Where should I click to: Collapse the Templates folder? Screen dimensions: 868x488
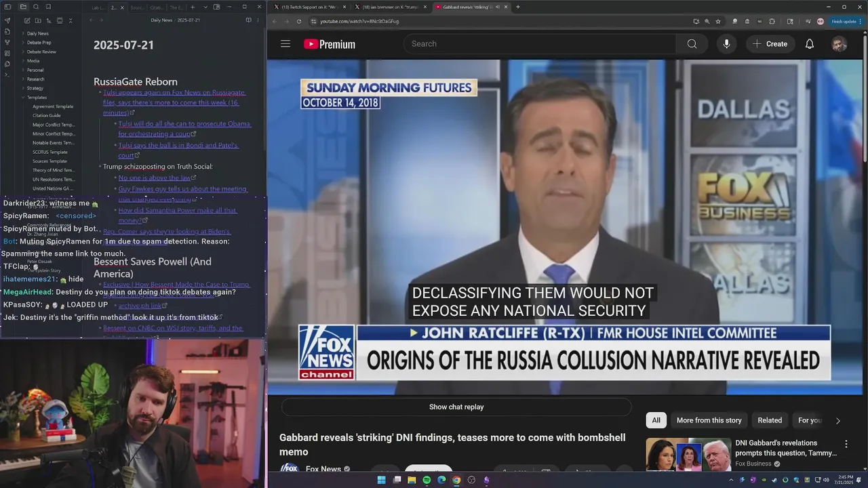[x=37, y=98]
